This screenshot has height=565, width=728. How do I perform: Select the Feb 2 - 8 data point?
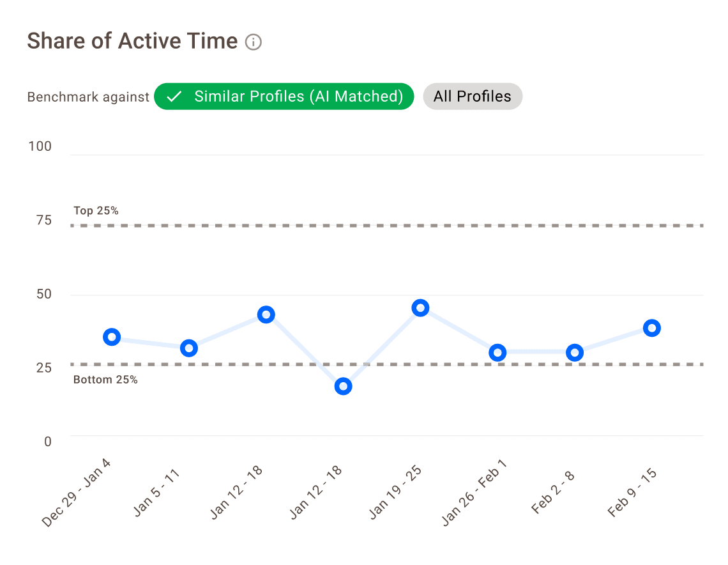click(x=575, y=353)
